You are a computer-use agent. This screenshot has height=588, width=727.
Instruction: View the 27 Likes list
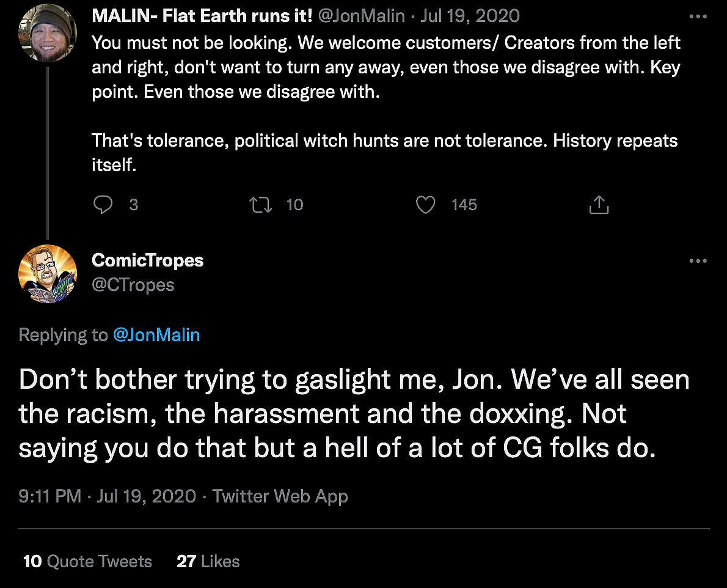(x=208, y=561)
